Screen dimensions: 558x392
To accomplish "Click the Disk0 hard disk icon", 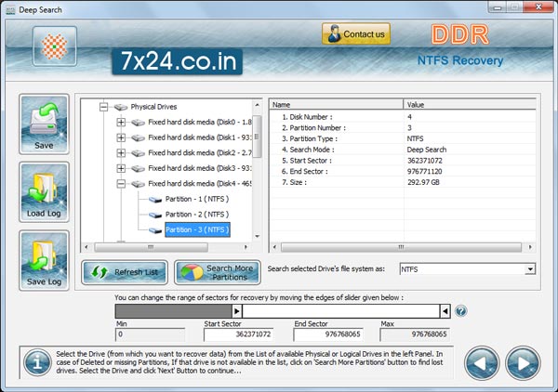I will click(138, 123).
